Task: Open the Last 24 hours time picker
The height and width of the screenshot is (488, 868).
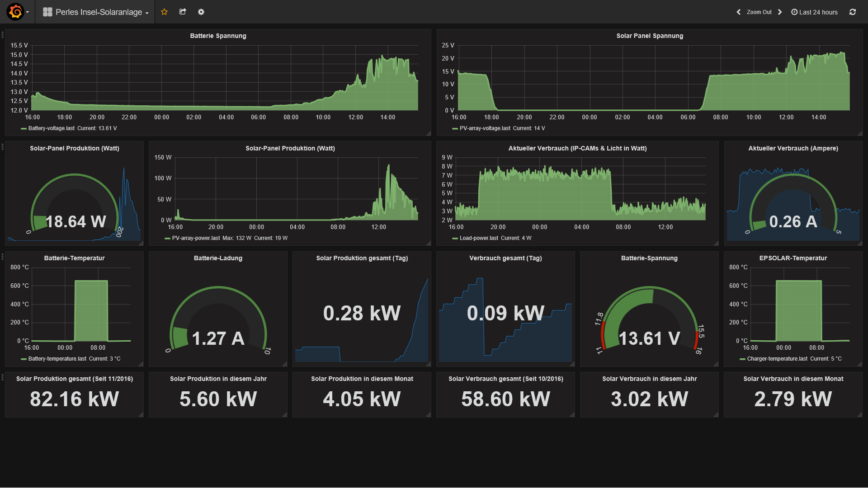Action: click(814, 12)
